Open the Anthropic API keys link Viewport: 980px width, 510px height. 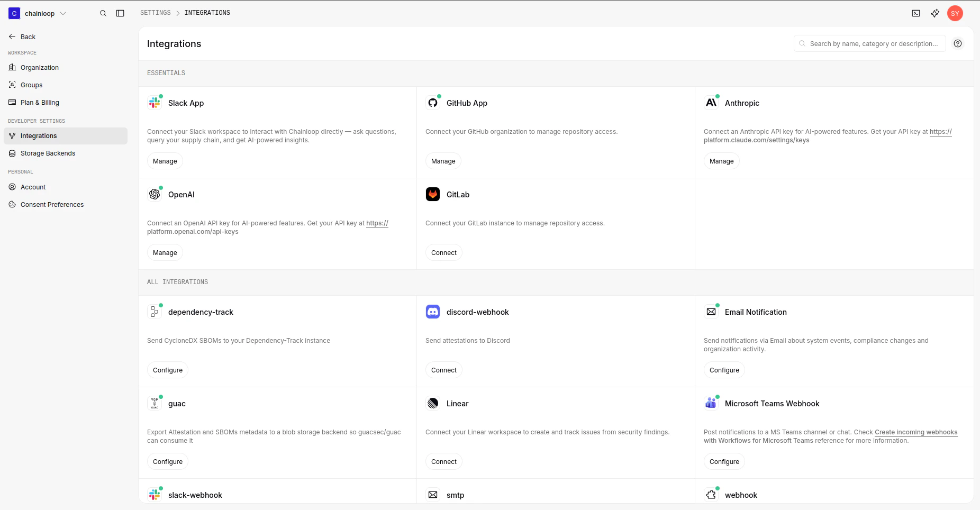tap(941, 132)
